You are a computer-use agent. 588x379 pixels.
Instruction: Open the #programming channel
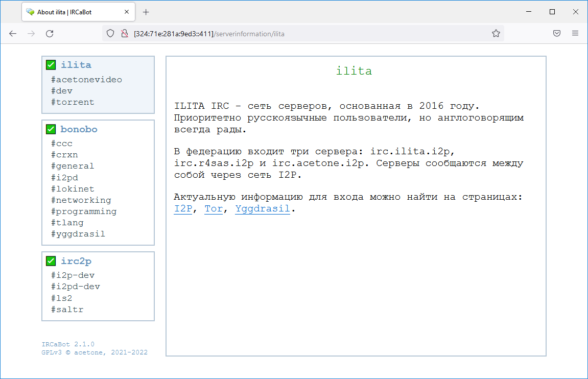click(x=84, y=211)
